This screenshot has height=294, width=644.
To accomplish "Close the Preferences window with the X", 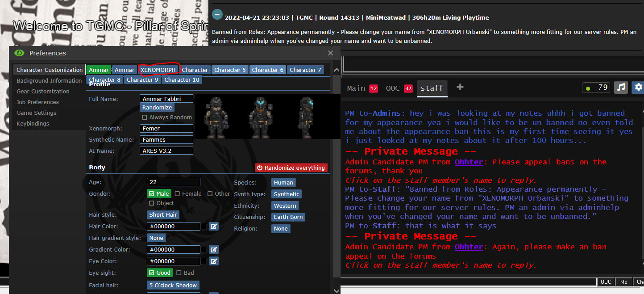I will [330, 53].
